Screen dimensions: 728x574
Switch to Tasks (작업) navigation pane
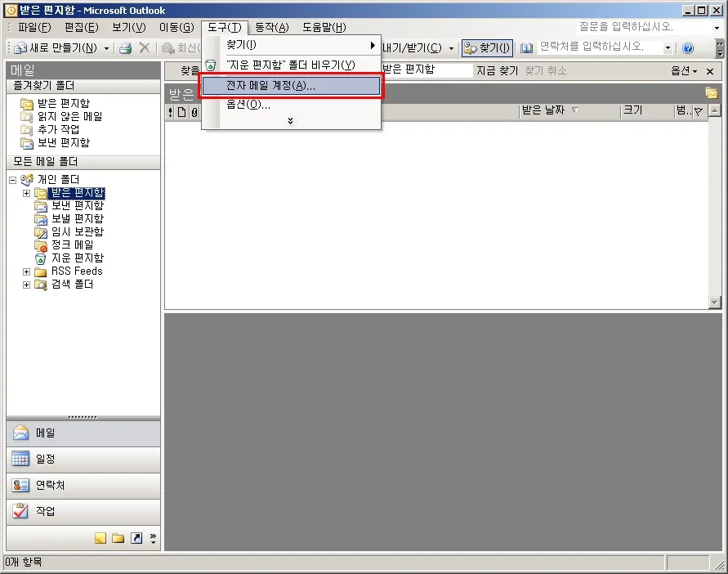click(x=83, y=511)
